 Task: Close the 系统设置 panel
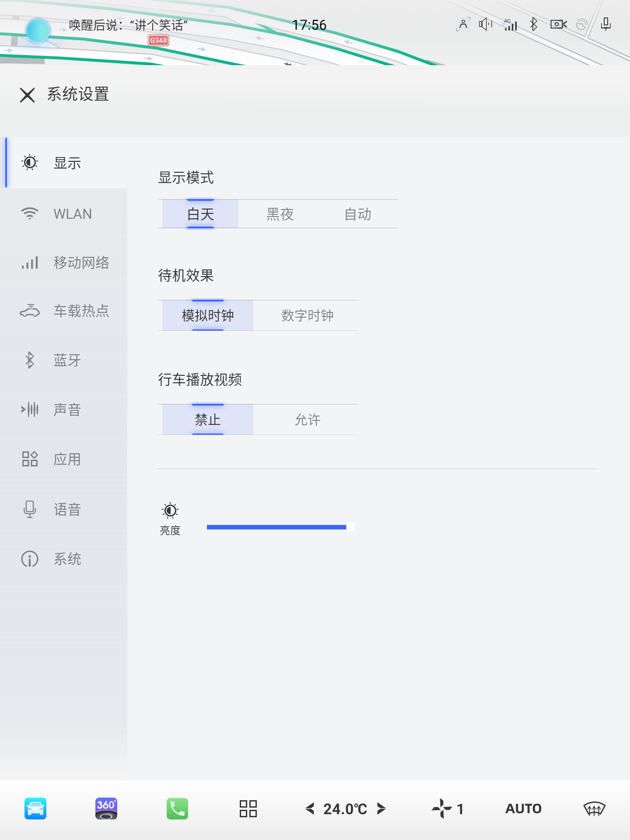[27, 94]
